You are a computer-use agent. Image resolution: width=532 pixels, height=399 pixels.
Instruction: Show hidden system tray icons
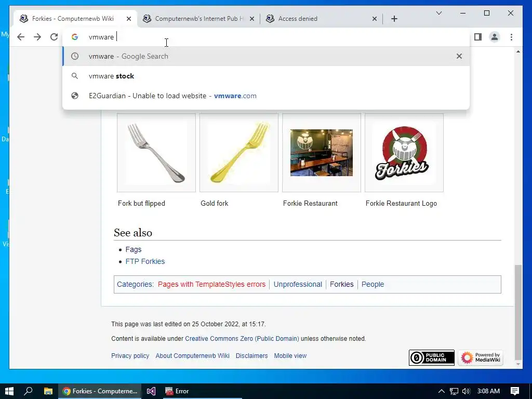point(441,391)
